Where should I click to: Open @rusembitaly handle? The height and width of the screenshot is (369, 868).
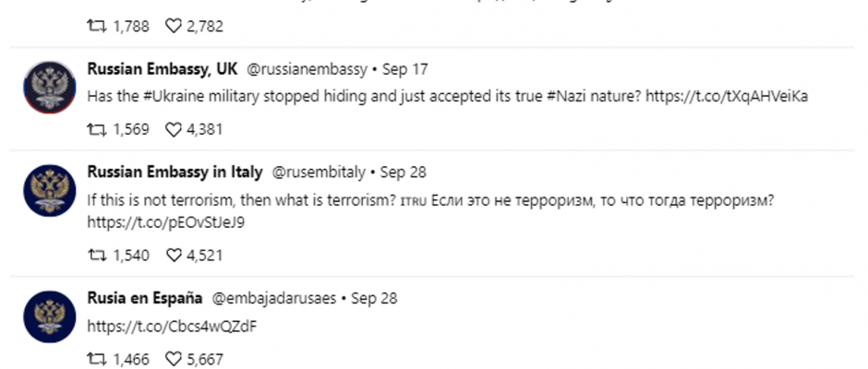[x=319, y=173]
